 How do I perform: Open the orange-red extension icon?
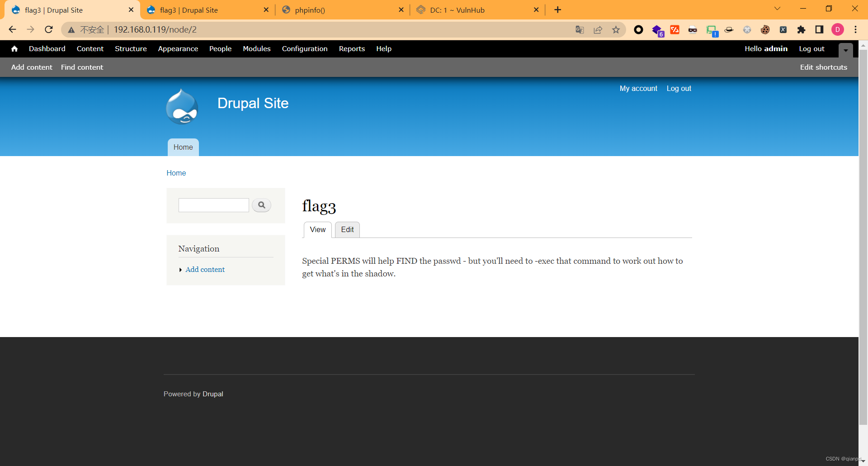point(675,30)
